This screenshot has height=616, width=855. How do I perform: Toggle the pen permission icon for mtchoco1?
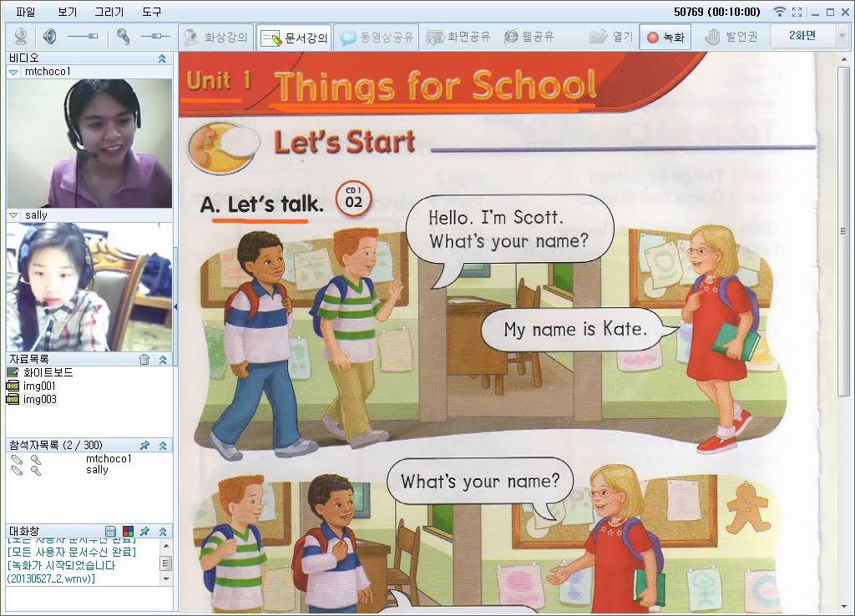pos(17,460)
